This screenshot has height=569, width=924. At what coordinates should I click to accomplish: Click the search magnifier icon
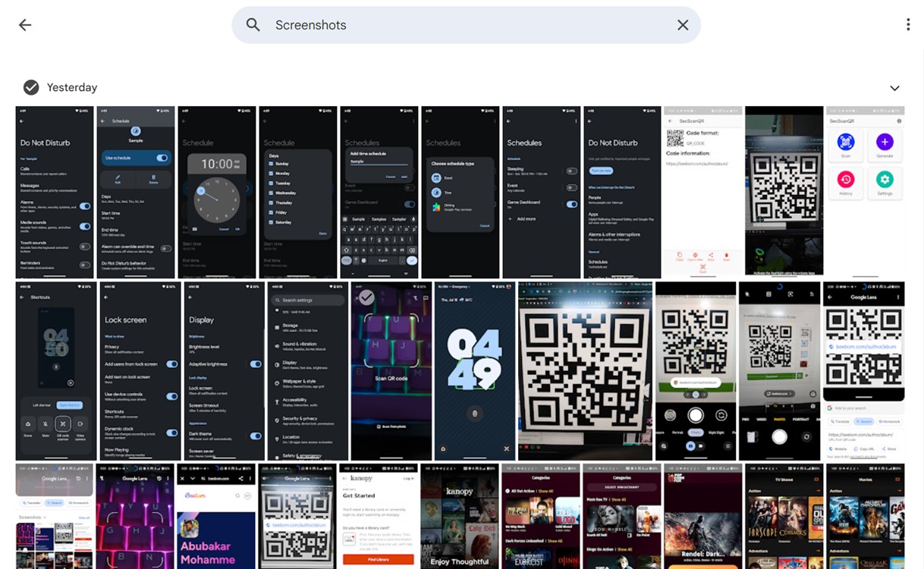click(253, 24)
